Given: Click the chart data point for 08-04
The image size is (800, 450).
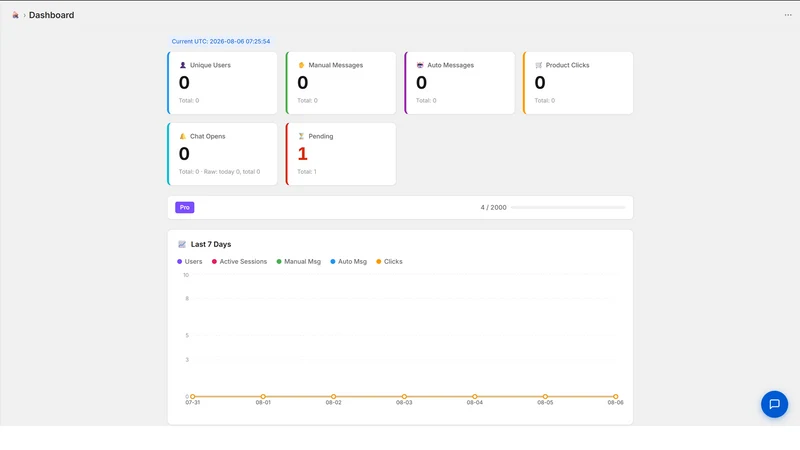Looking at the screenshot, I should click(x=474, y=396).
